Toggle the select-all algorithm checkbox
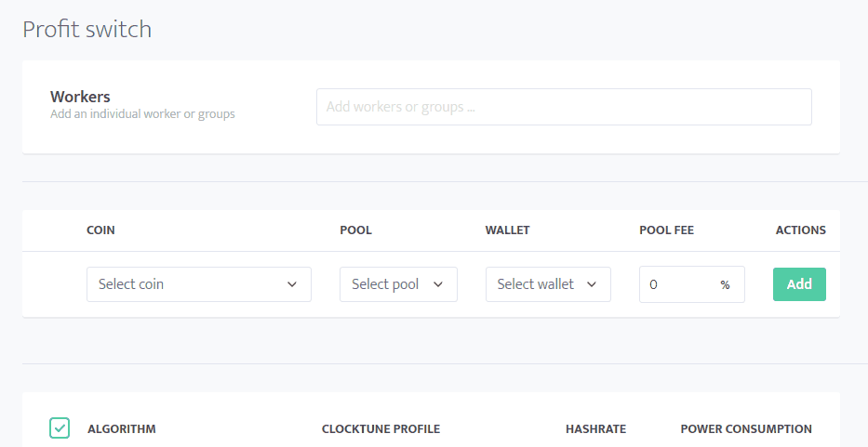Screen dimensions: 868x447 click(60, 428)
